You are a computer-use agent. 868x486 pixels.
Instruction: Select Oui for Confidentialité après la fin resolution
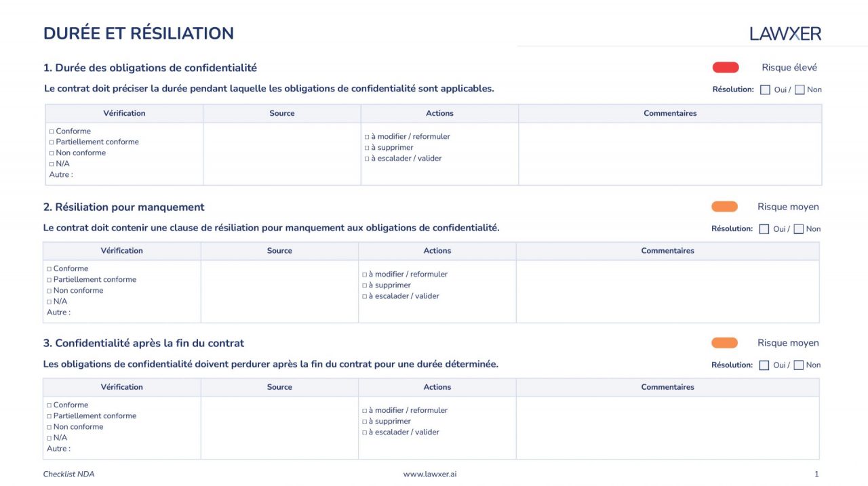764,365
